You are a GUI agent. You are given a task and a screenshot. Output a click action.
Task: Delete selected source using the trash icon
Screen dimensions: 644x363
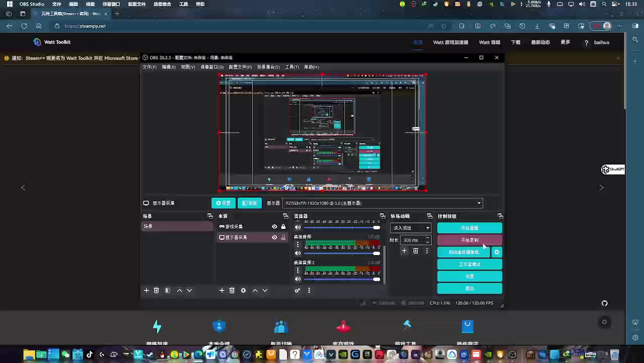(x=232, y=290)
